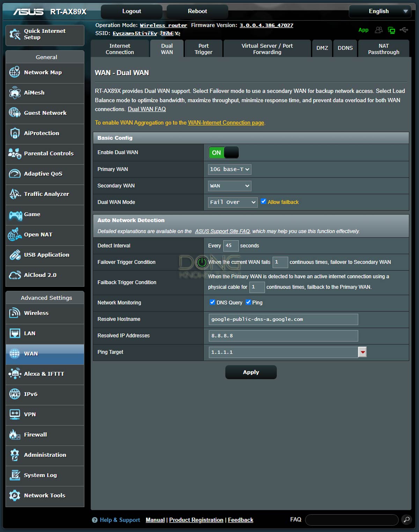
Task: Click the firmware version link
Action: click(266, 25)
